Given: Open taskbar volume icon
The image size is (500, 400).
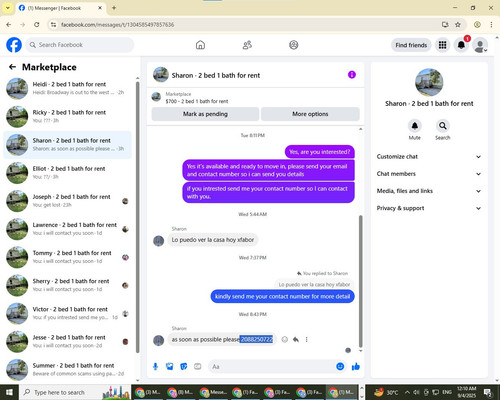Looking at the screenshot, I should point(417,392).
